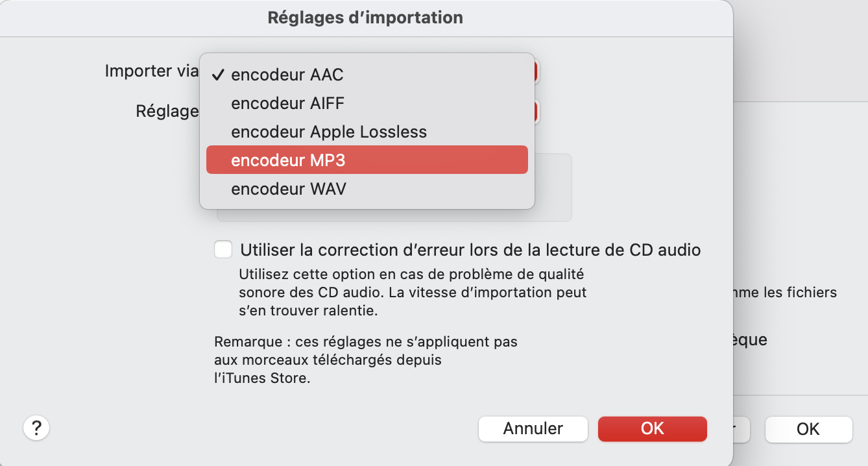Select encodeur WAV in the popup menu
The image size is (868, 466).
click(x=289, y=189)
